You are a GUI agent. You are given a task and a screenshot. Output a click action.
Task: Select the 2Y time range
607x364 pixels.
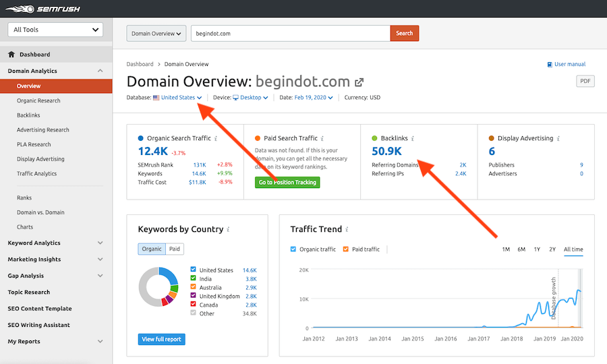(552, 249)
